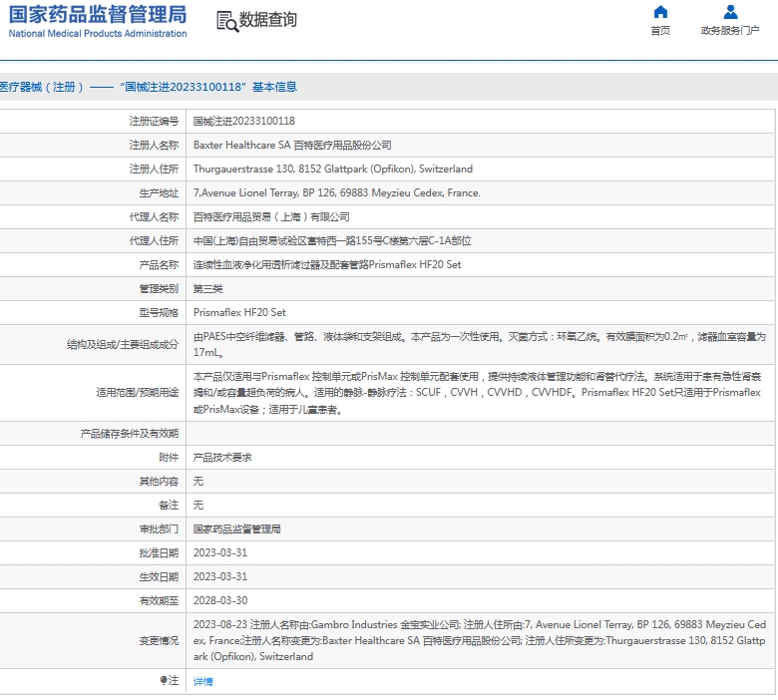The height and width of the screenshot is (700, 778).
Task: Open the 数据查询 heading link
Action: (x=268, y=20)
